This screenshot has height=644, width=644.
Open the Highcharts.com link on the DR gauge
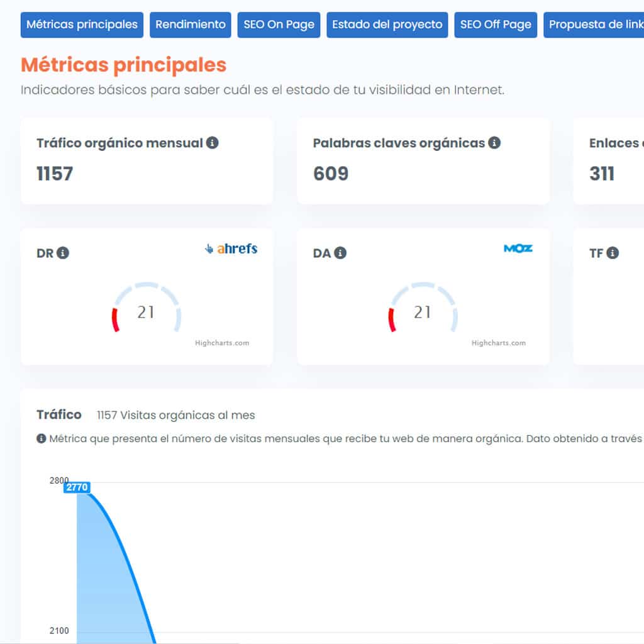(222, 343)
